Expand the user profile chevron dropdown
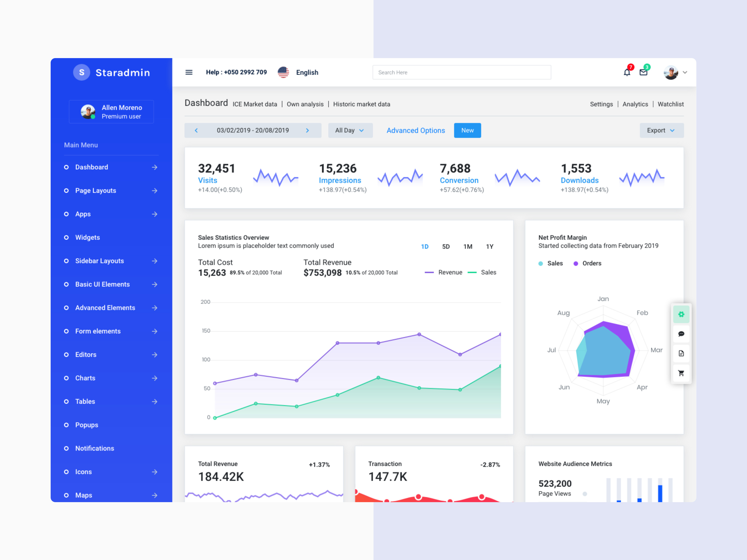The width and height of the screenshot is (747, 560). [685, 72]
